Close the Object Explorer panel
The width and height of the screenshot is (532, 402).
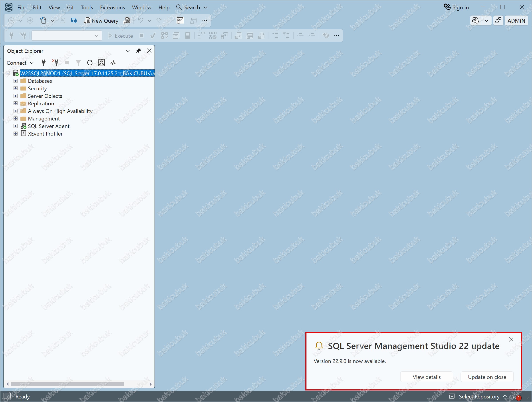point(149,51)
